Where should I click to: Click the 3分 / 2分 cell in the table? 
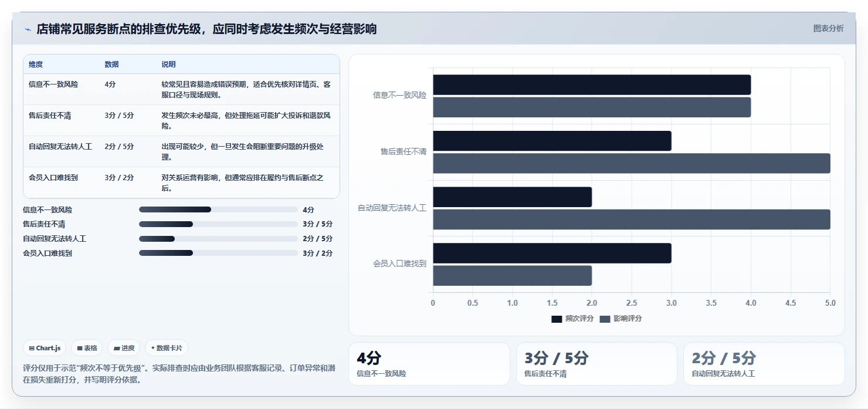pos(119,178)
